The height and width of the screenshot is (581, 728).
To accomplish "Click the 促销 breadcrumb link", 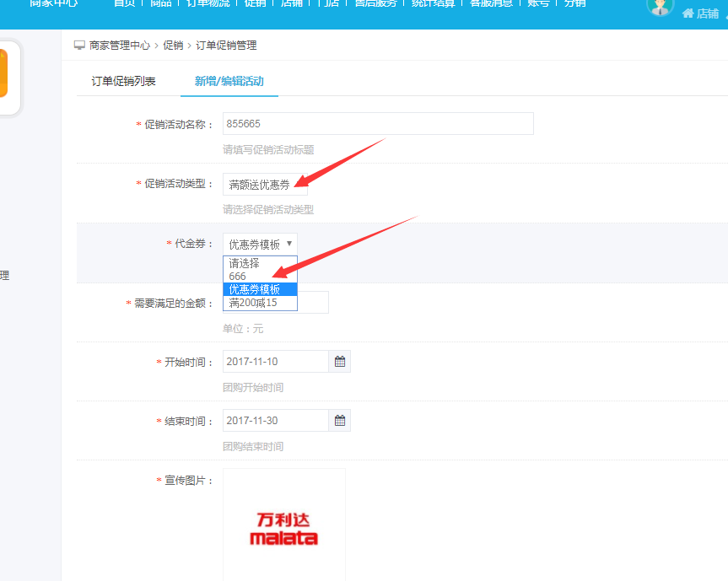I will point(173,46).
